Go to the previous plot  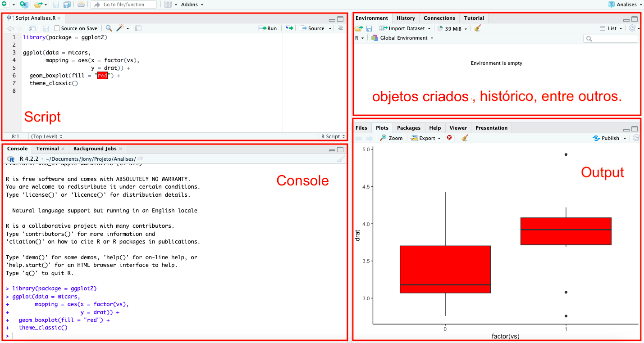359,138
